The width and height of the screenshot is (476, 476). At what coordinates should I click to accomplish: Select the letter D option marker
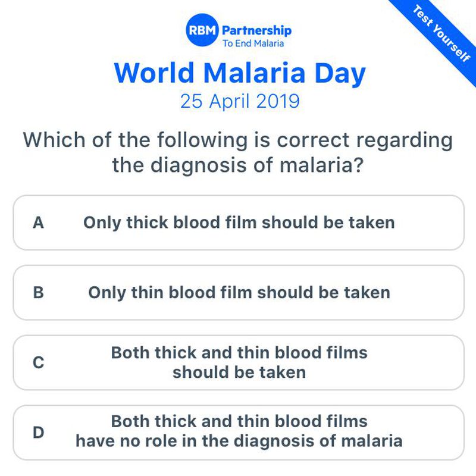tap(39, 433)
